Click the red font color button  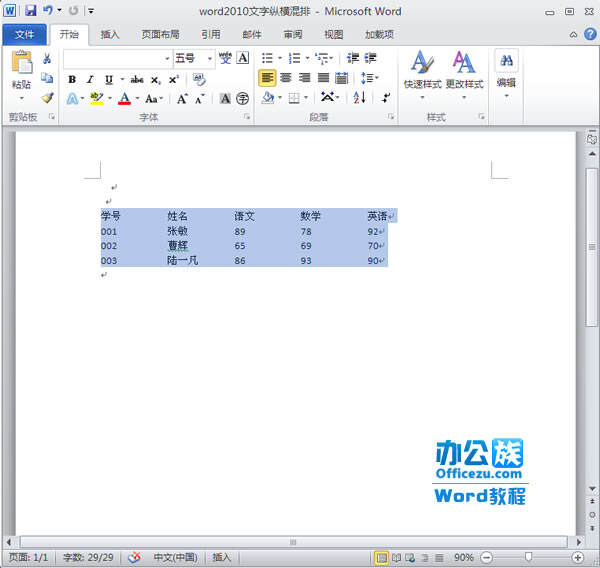click(124, 98)
